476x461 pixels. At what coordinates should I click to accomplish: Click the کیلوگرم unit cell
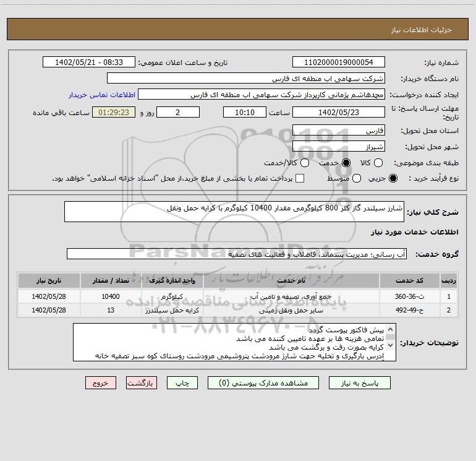coord(172,296)
